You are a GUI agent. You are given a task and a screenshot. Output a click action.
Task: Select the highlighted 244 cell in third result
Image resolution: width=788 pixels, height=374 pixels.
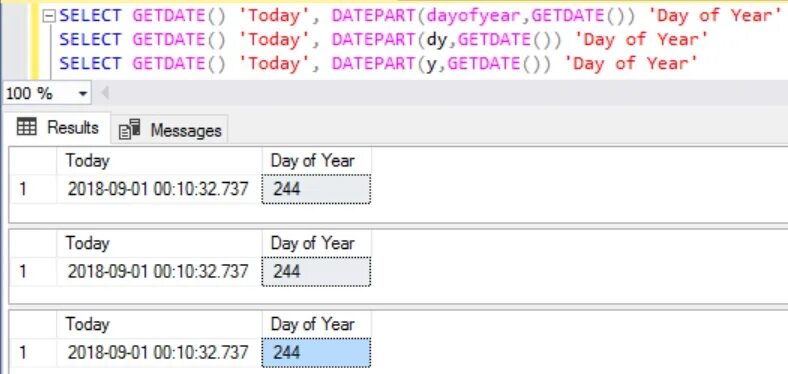[316, 352]
